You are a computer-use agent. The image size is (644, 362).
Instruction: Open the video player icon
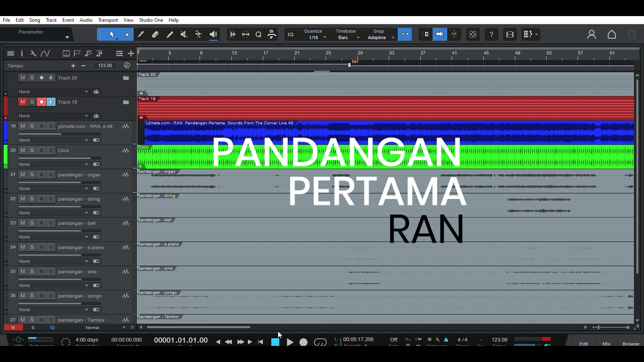point(510,35)
